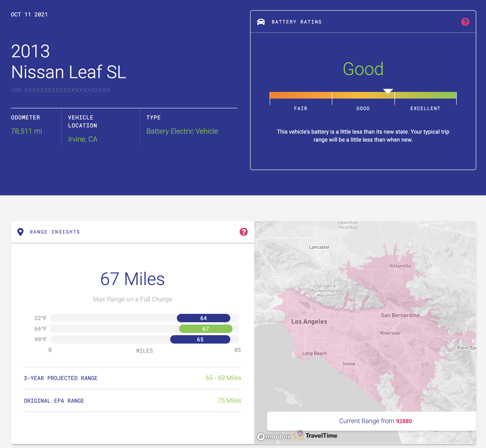Open the Battery Rating help question icon
The image size is (486, 448).
465,22
